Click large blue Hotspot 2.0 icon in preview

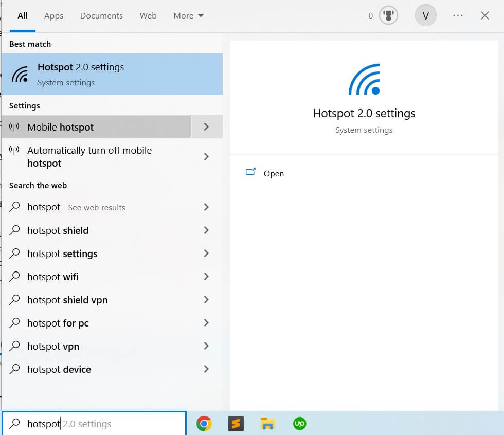(364, 79)
